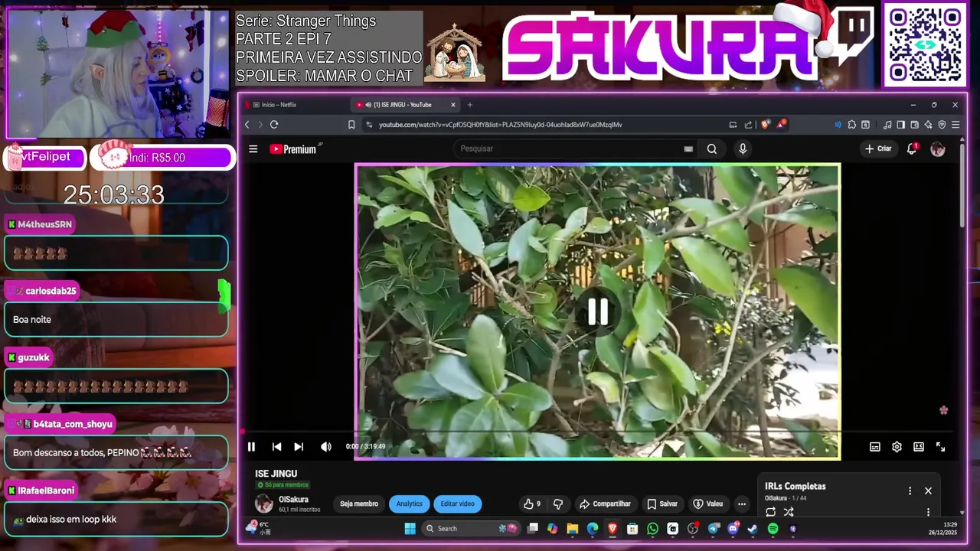
Task: Enter fullscreen in the video player
Action: [x=940, y=447]
